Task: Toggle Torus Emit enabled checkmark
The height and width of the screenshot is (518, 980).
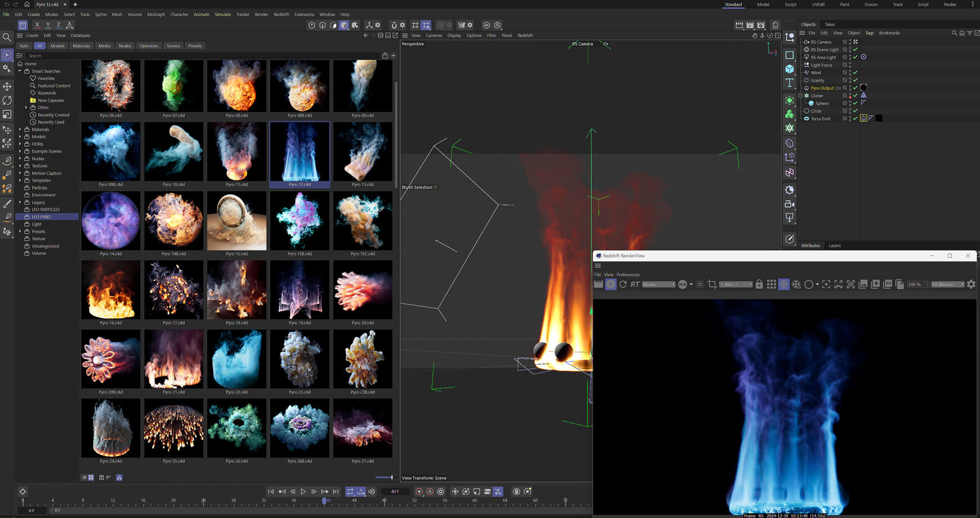Action: 855,119
